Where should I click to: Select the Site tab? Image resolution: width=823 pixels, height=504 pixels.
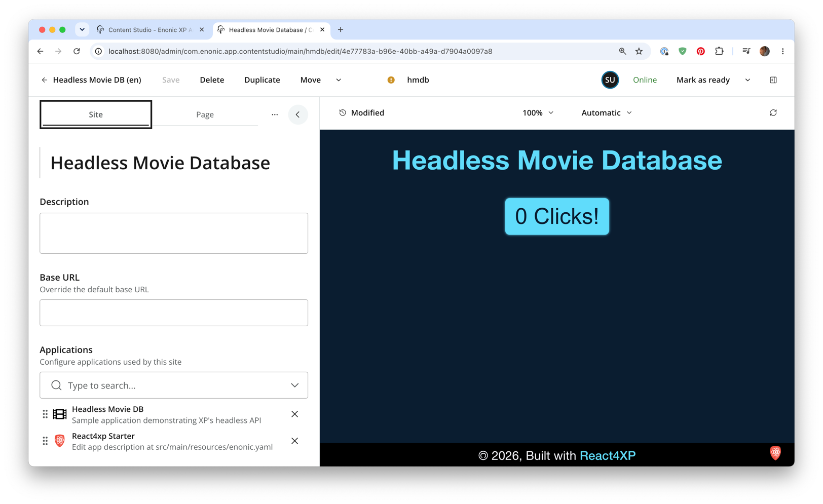pyautogui.click(x=96, y=114)
